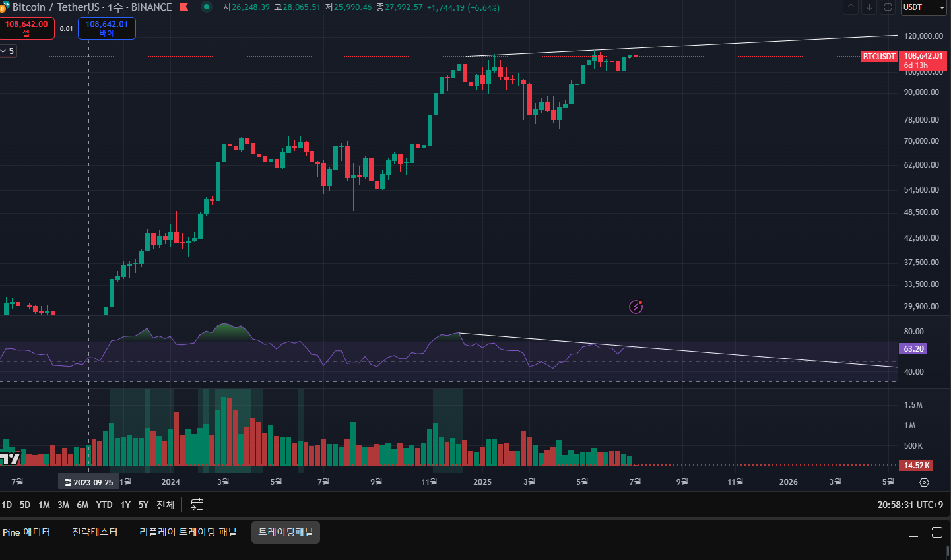Image resolution: width=951 pixels, height=560 pixels.
Task: Click the 70,000.00 price axis label
Action: [x=921, y=141]
